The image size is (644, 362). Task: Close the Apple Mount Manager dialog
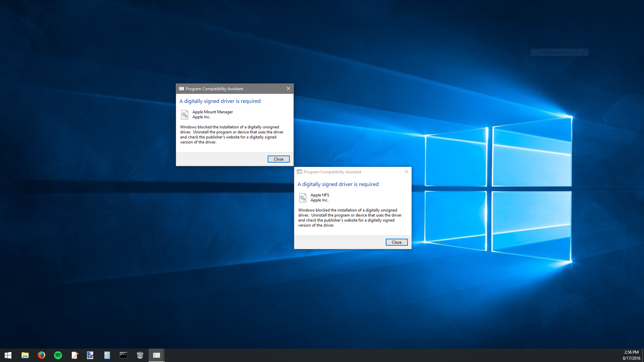point(278,159)
